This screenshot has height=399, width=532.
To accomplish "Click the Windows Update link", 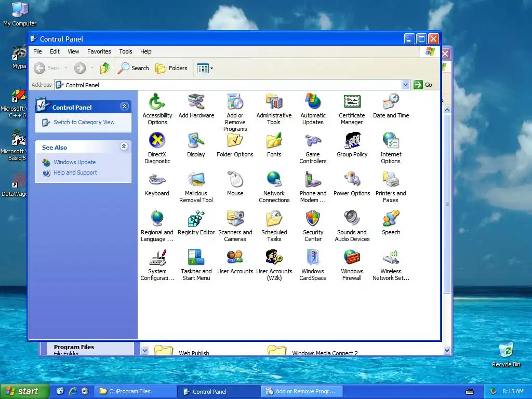I will [x=75, y=162].
